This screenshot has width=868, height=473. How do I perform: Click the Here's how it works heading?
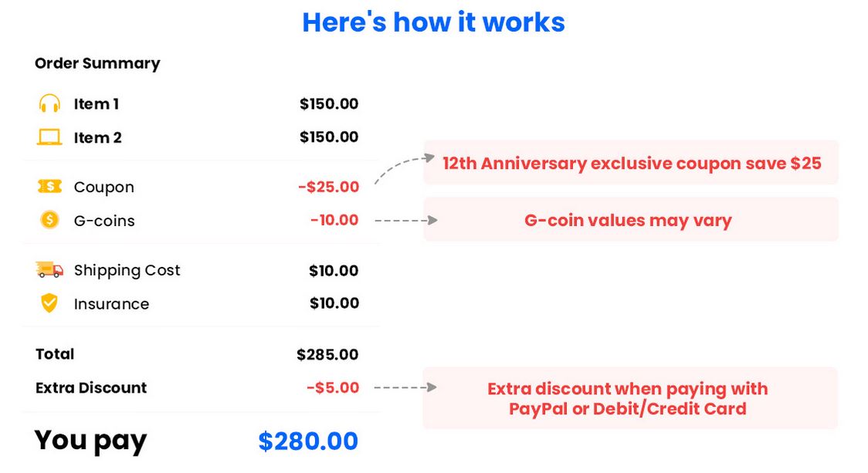click(433, 22)
